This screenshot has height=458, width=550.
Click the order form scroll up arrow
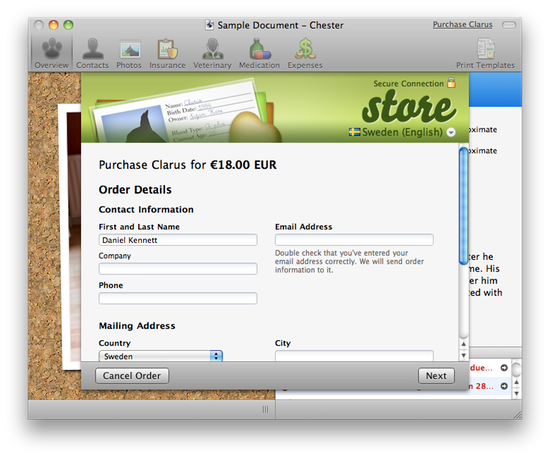pos(464,344)
